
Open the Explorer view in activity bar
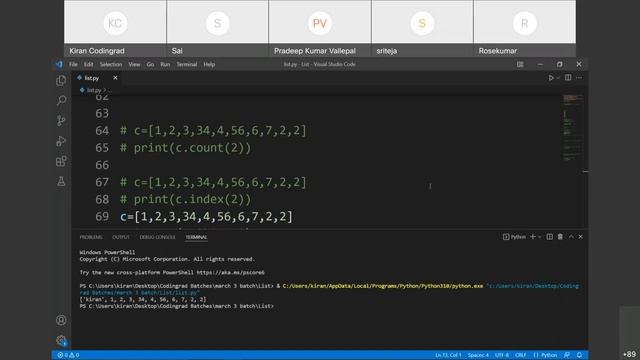click(x=61, y=81)
